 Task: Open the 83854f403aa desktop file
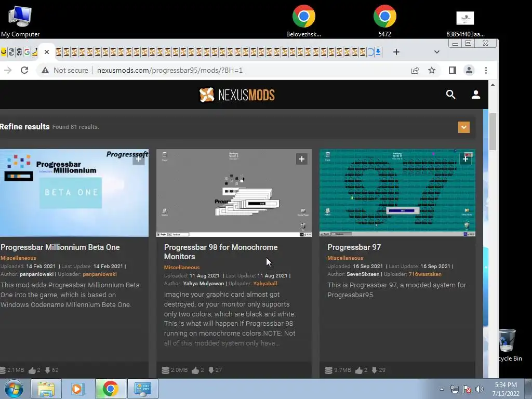pos(465,23)
